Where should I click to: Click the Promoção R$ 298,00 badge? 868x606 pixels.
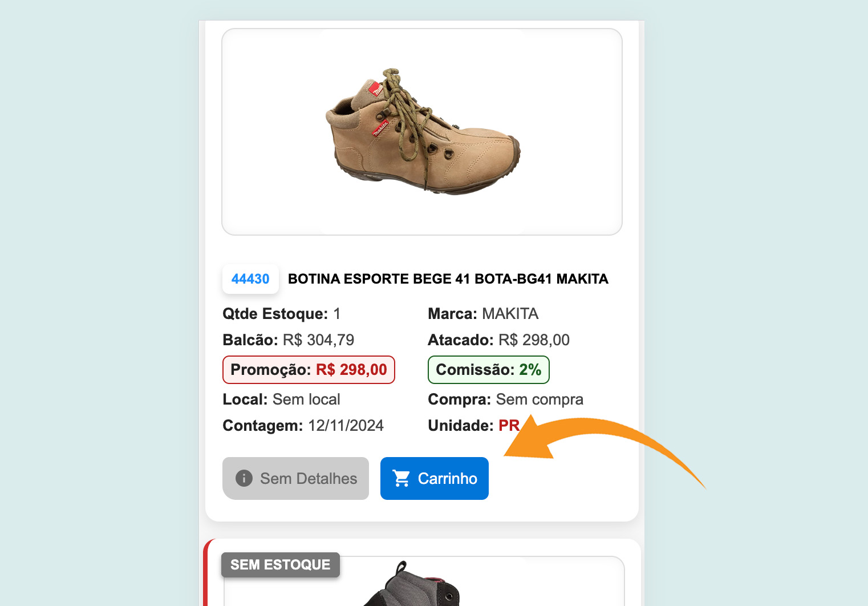pyautogui.click(x=309, y=370)
